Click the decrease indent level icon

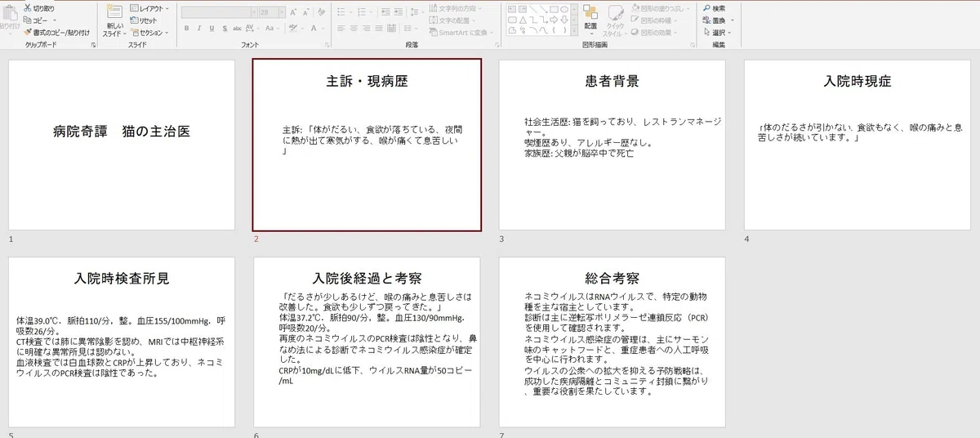[x=385, y=12]
